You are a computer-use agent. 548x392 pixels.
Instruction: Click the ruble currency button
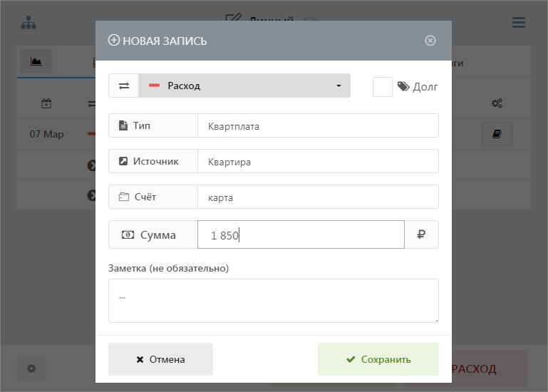pyautogui.click(x=421, y=234)
